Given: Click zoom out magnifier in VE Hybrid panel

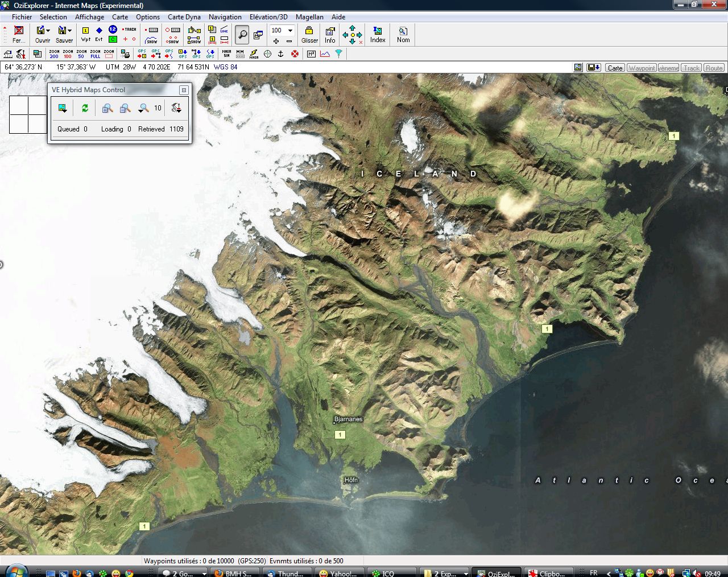Looking at the screenshot, I should (x=125, y=108).
